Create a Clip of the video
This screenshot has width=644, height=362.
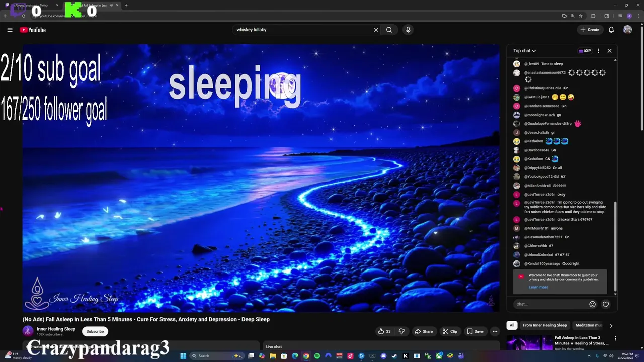point(450,331)
